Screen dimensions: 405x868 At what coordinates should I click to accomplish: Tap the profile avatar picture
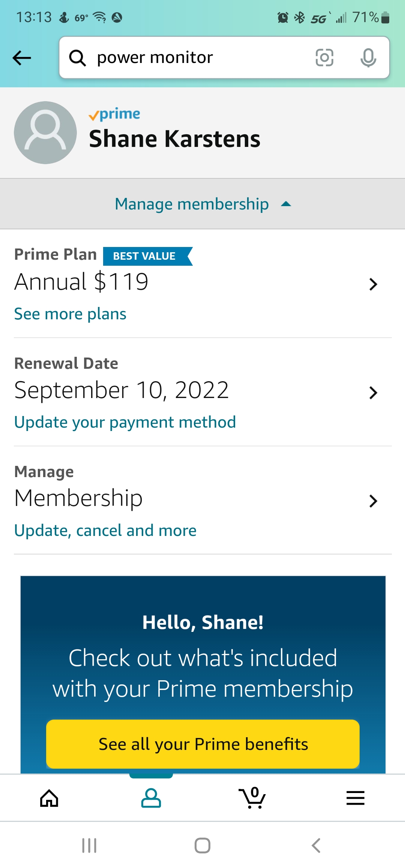[x=45, y=133]
